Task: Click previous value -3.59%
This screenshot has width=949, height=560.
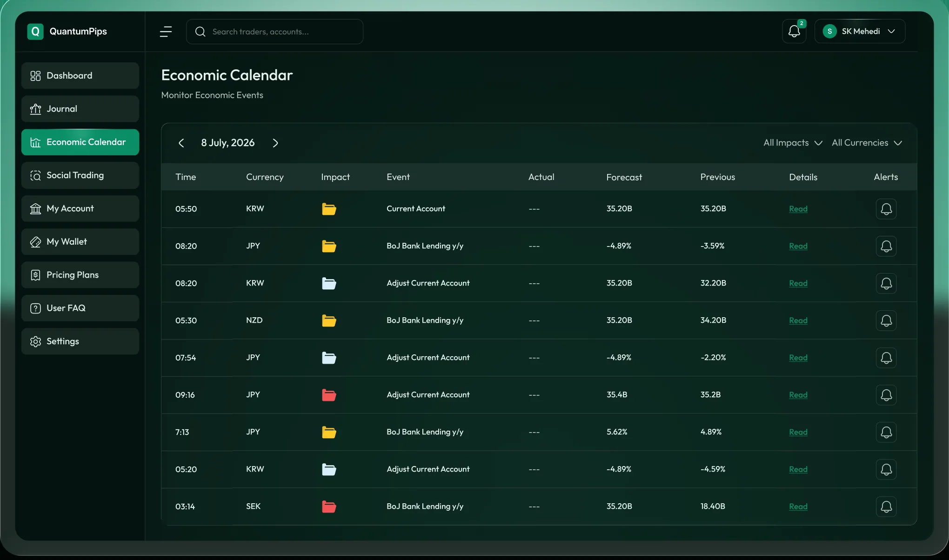Action: coord(712,246)
